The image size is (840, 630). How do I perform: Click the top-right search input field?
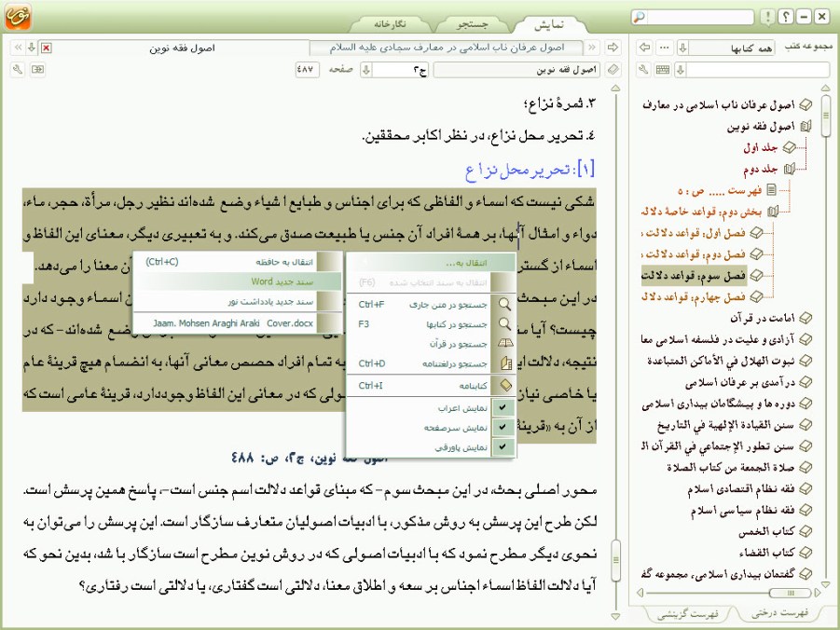699,17
